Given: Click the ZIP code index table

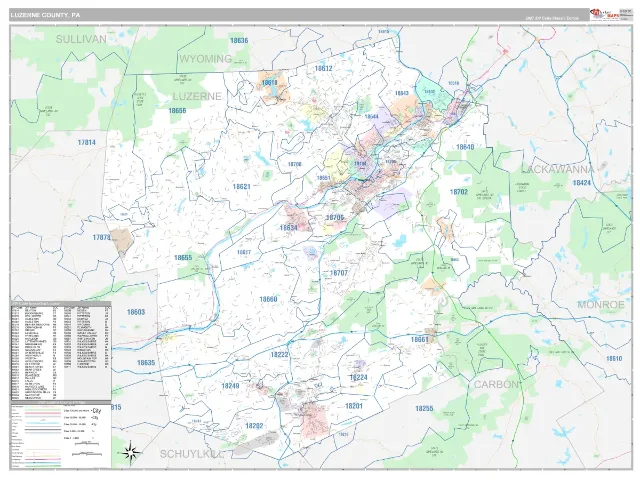Looking at the screenshot, I should [60, 351].
